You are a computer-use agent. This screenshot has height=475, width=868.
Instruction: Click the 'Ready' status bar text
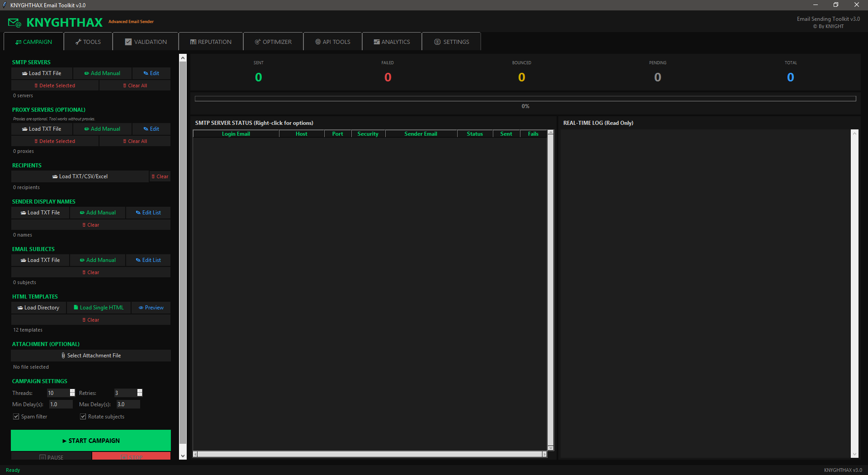tap(13, 470)
